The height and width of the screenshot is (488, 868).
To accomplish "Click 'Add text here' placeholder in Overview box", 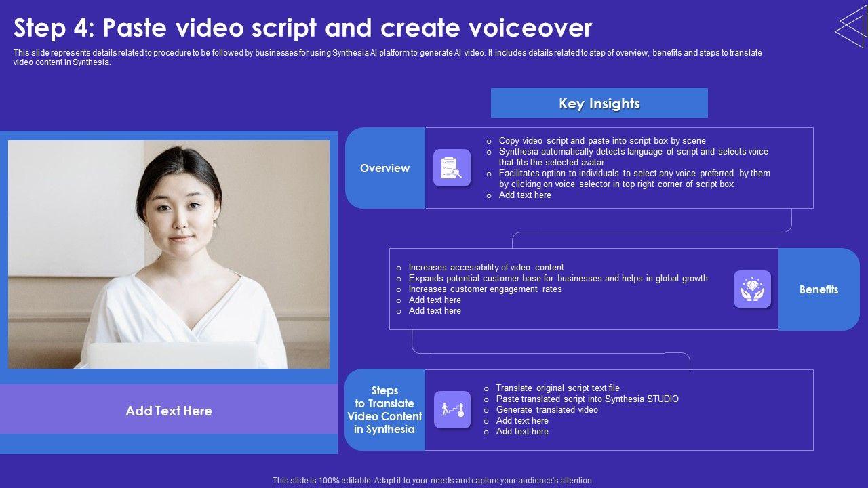I will 524,195.
